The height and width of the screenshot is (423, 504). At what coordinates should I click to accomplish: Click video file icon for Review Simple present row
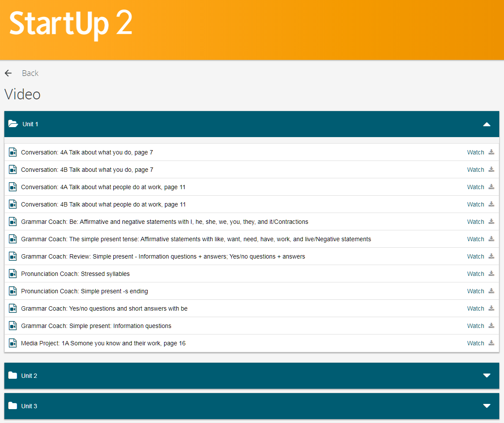point(13,256)
